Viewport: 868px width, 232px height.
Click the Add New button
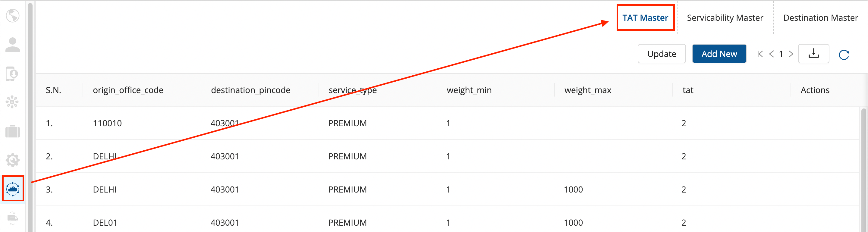coord(719,54)
